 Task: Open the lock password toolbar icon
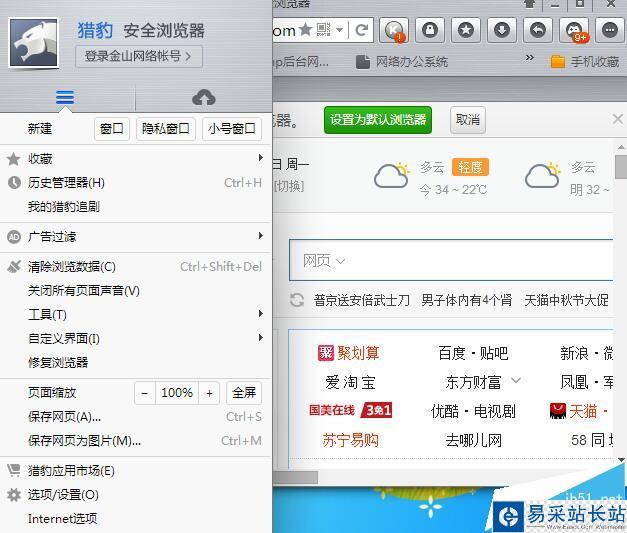[430, 30]
